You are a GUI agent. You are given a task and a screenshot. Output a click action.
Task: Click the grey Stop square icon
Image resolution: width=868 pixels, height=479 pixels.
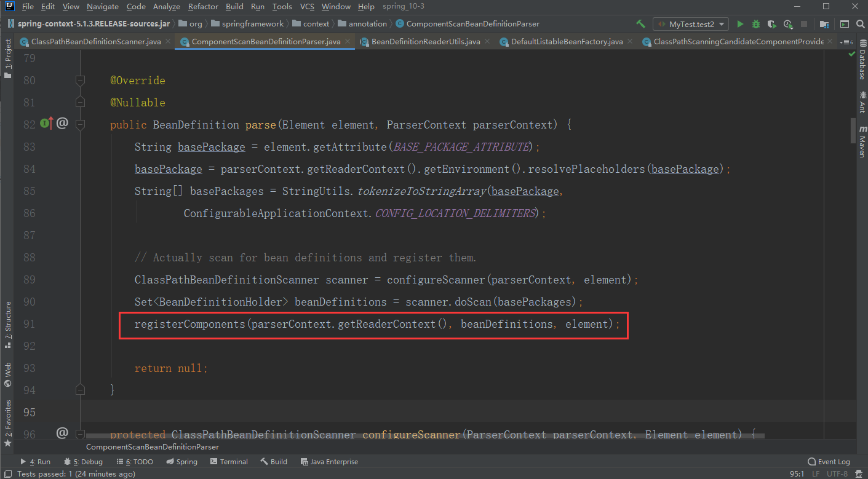(805, 24)
